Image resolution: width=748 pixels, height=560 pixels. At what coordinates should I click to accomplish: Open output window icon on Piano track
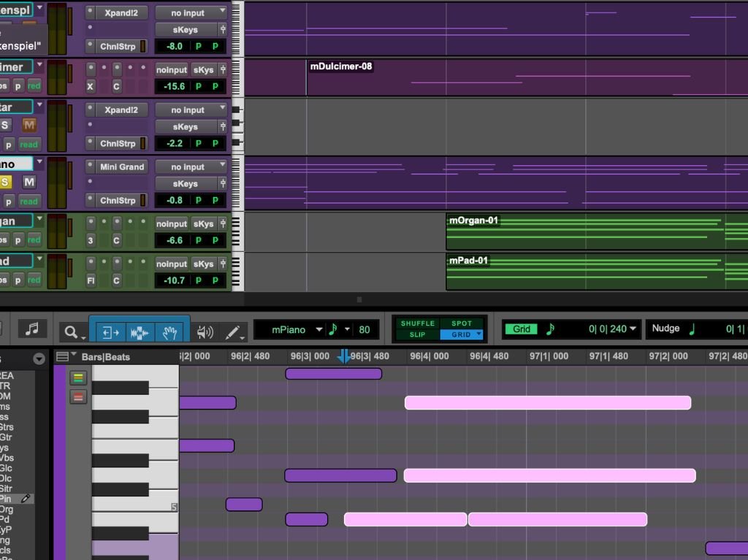[223, 184]
